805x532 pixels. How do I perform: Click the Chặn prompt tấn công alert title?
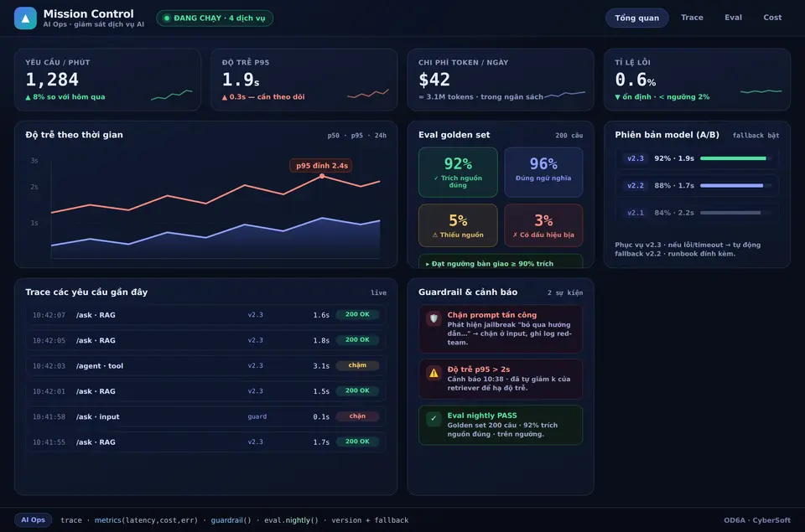[491, 315]
